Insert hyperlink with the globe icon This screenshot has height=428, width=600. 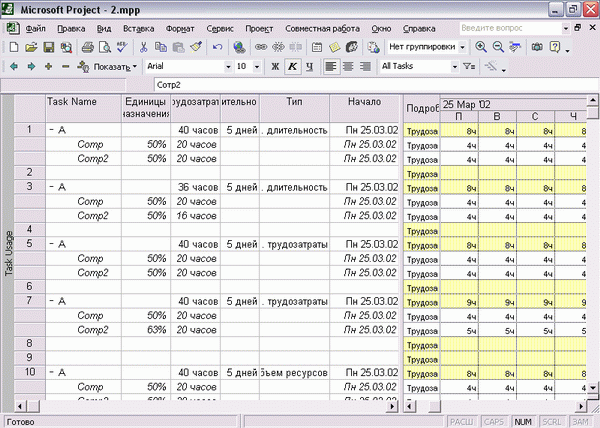pos(239,47)
